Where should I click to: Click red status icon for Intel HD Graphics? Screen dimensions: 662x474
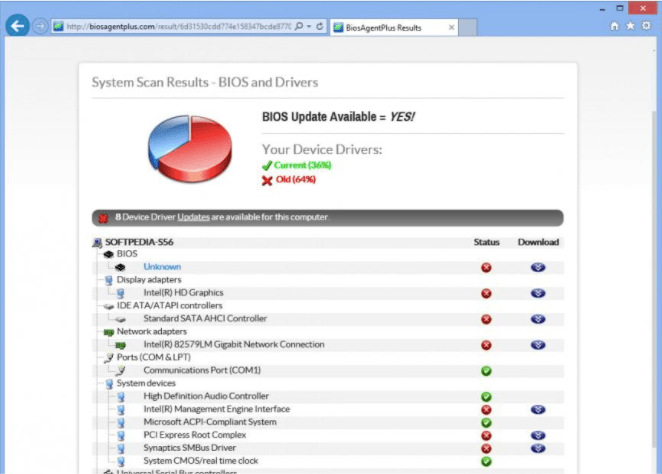tap(486, 293)
